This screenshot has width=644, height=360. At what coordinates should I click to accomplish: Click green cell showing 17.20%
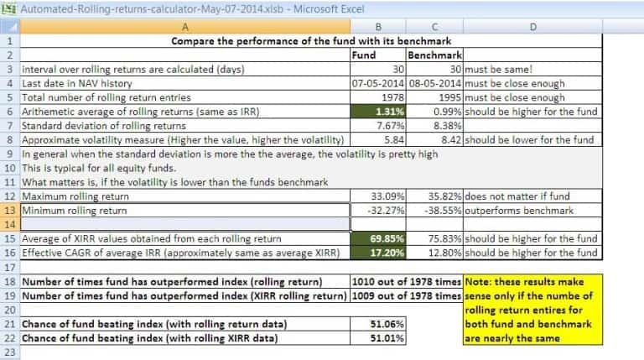[378, 253]
